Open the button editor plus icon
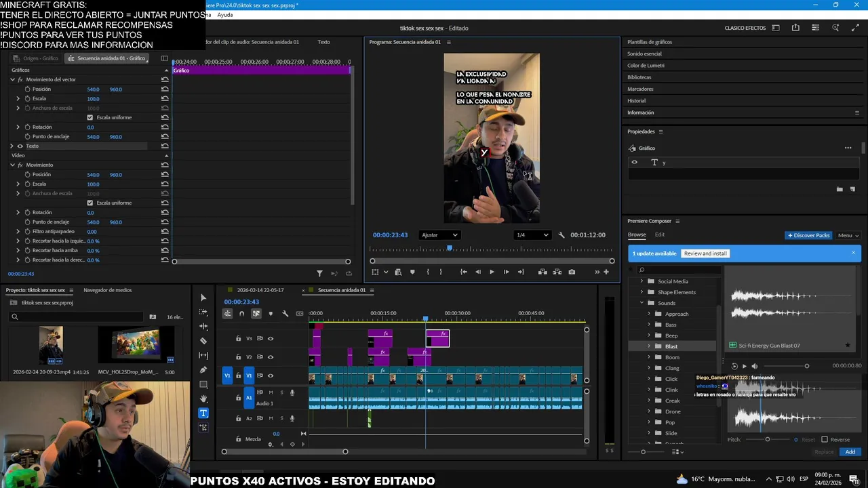Viewport: 868px width, 488px height. (606, 272)
